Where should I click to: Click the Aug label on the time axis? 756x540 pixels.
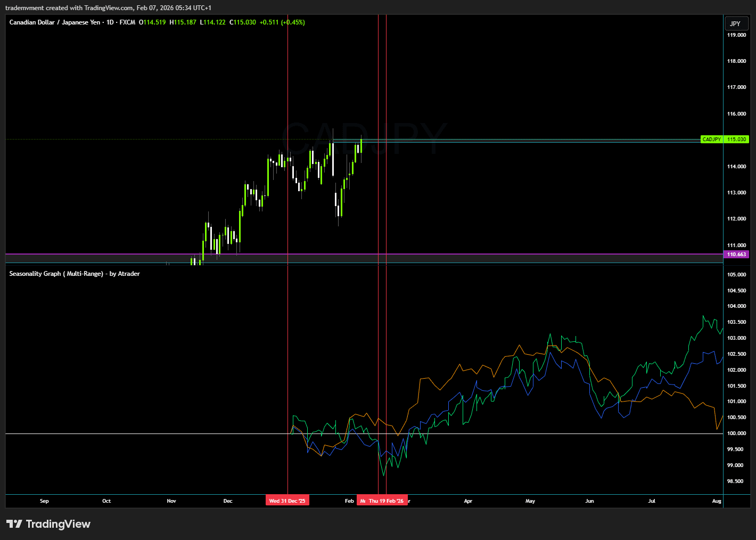point(717,501)
